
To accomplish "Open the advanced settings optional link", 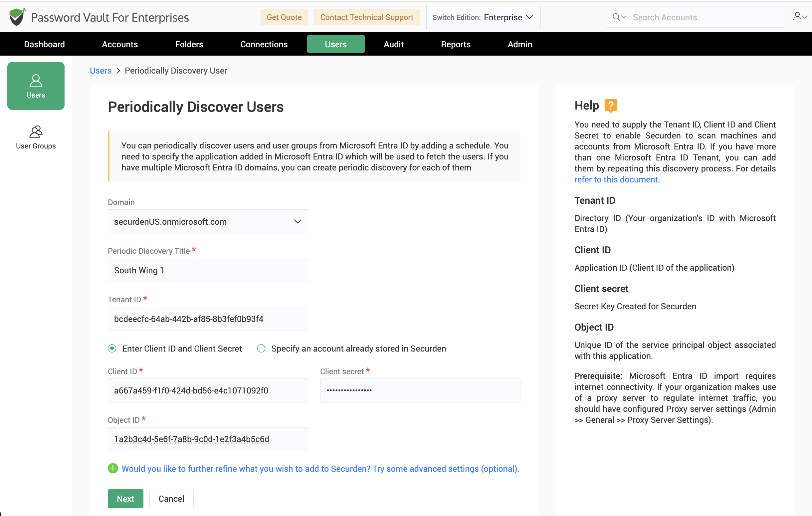I will [320, 468].
